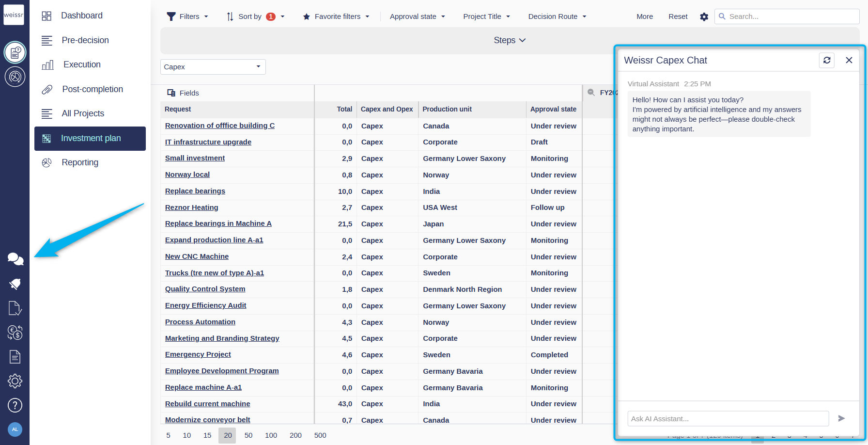
Task: Open the Capex type combo box
Action: point(213,67)
